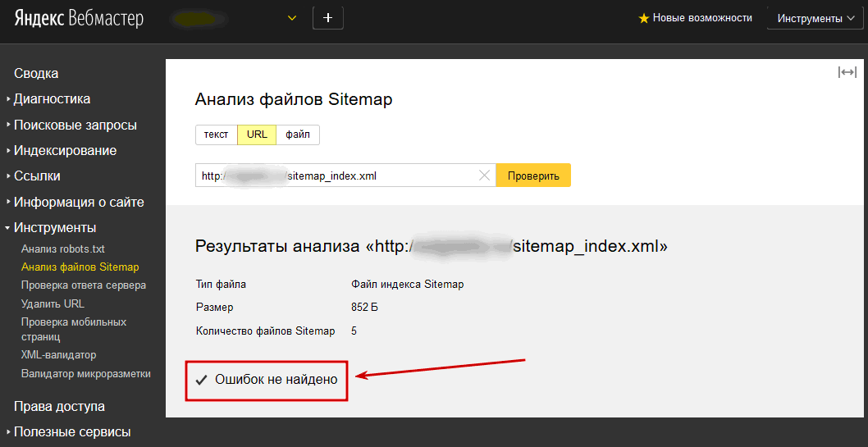The image size is (868, 447).
Task: Click the Размер label
Action: (x=215, y=308)
